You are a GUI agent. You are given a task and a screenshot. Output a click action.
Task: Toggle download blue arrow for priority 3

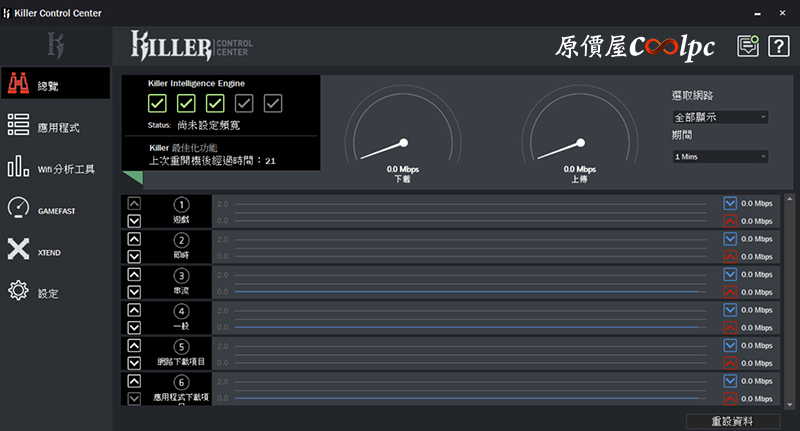[x=730, y=274]
